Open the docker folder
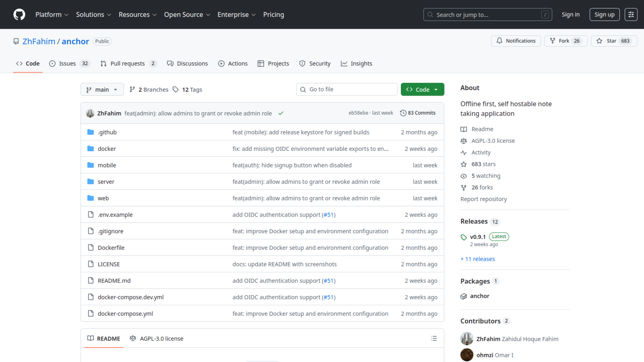The image size is (644, 362). click(107, 149)
